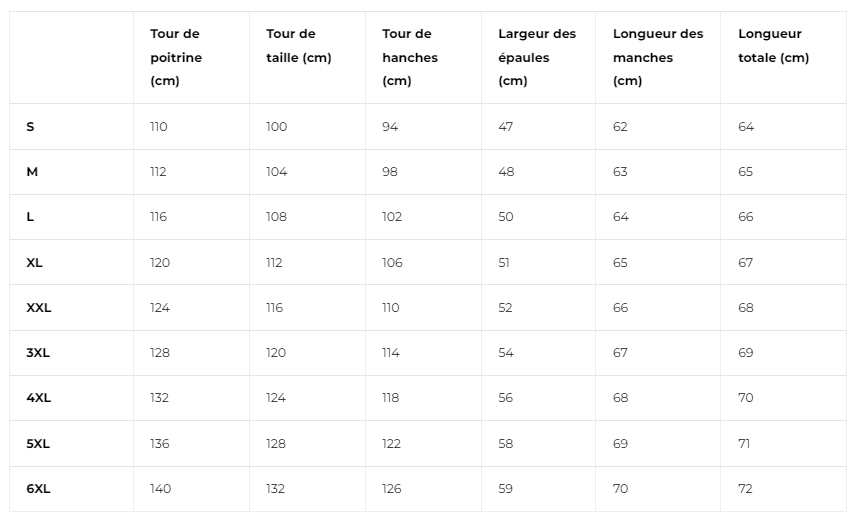The width and height of the screenshot is (860, 523).
Task: Select the 140 chest value for 6XL
Action: pos(160,488)
